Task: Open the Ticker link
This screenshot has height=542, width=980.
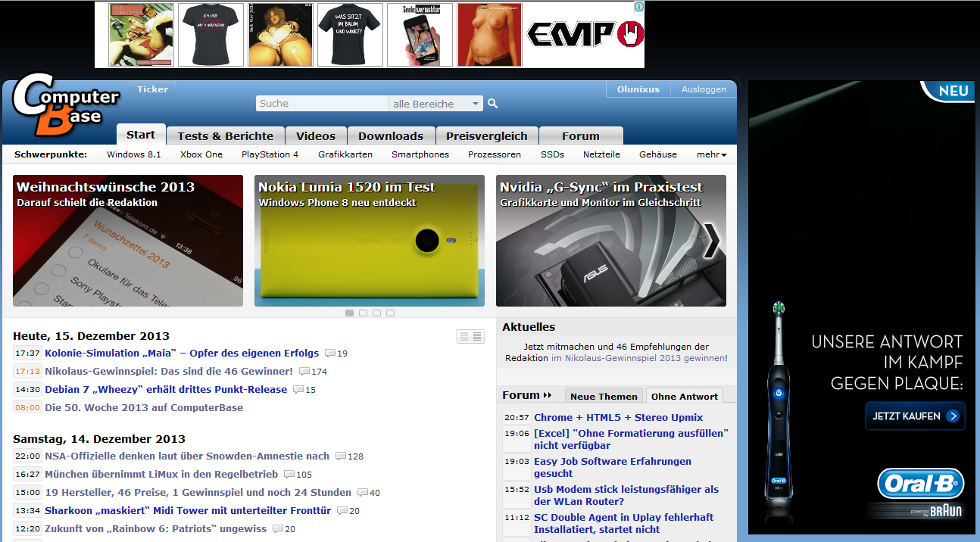Action: [152, 89]
